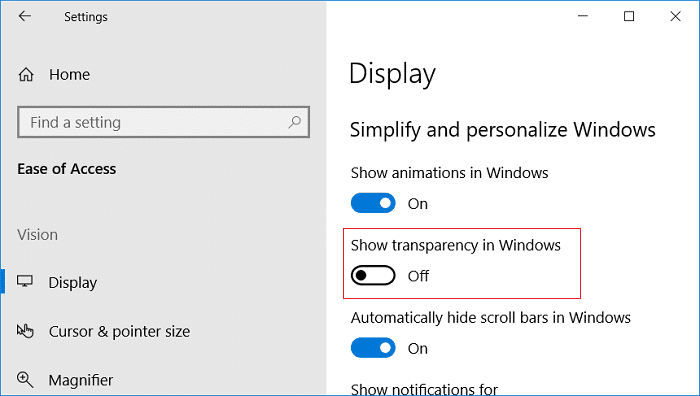Open the Home settings page
Image resolution: width=700 pixels, height=396 pixels.
tap(69, 75)
